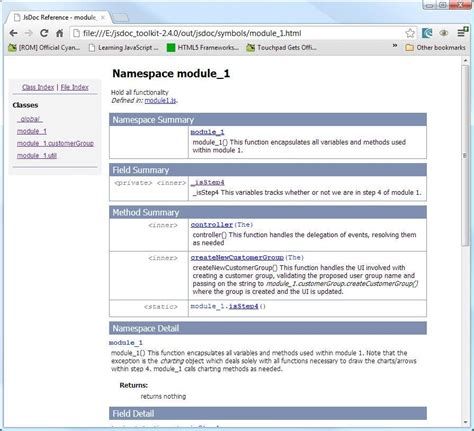Select the JsDoc Reference browser tab
Screen dimensions: 474x431
[x=59, y=17]
